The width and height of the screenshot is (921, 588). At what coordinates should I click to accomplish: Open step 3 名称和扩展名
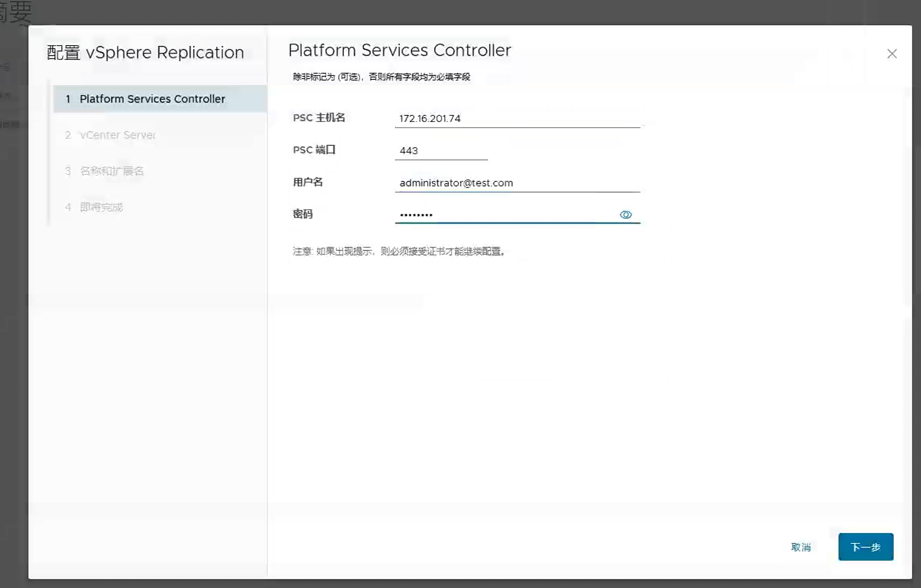tap(111, 171)
